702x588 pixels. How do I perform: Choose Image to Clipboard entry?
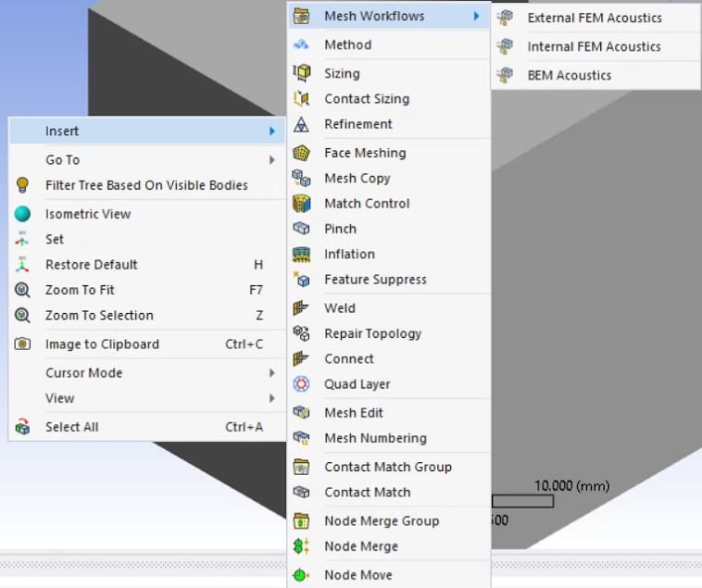(x=147, y=344)
